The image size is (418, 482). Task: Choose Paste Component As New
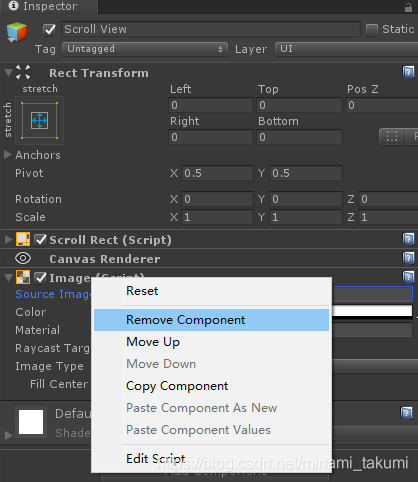(x=211, y=408)
